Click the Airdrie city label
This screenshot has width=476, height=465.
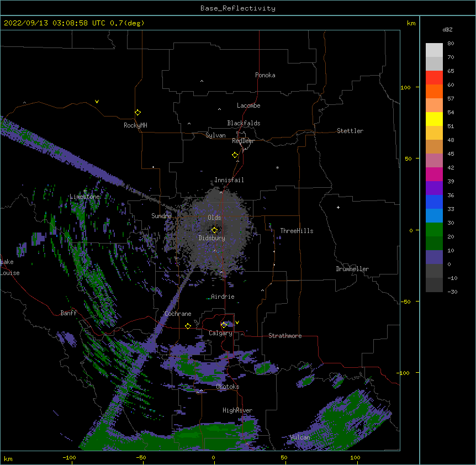[x=223, y=297]
